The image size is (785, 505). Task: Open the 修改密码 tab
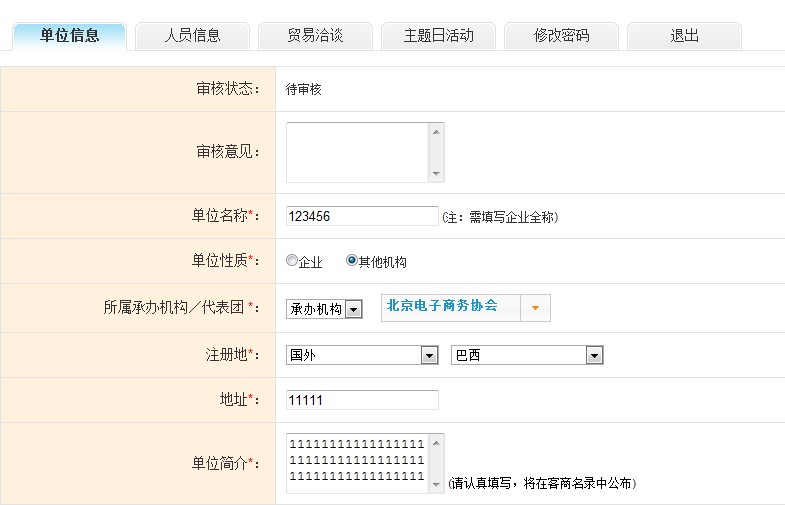(x=561, y=35)
